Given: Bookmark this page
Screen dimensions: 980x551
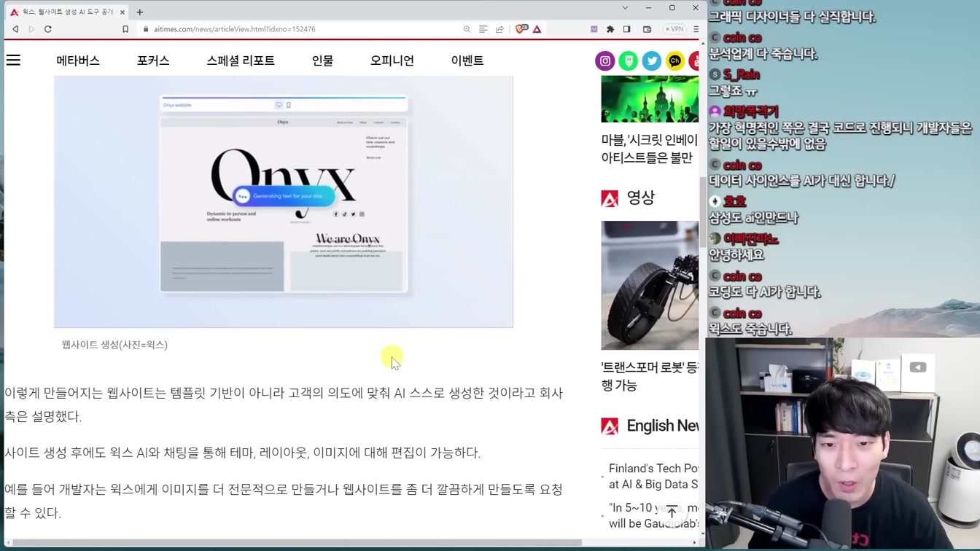Looking at the screenshot, I should (x=125, y=29).
